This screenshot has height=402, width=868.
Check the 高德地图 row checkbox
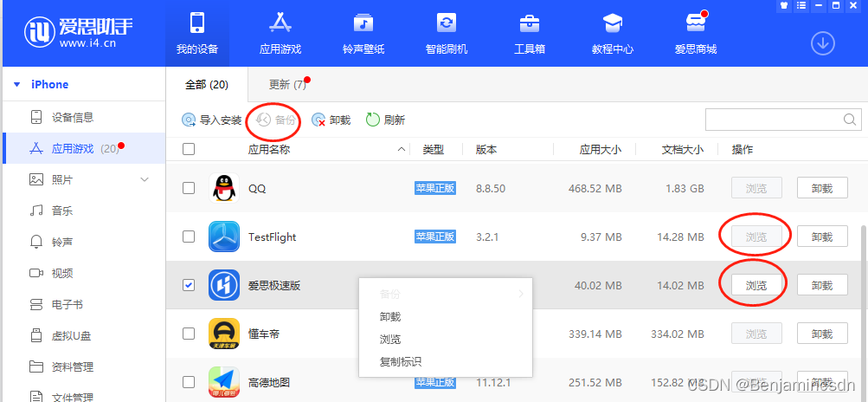tap(189, 382)
